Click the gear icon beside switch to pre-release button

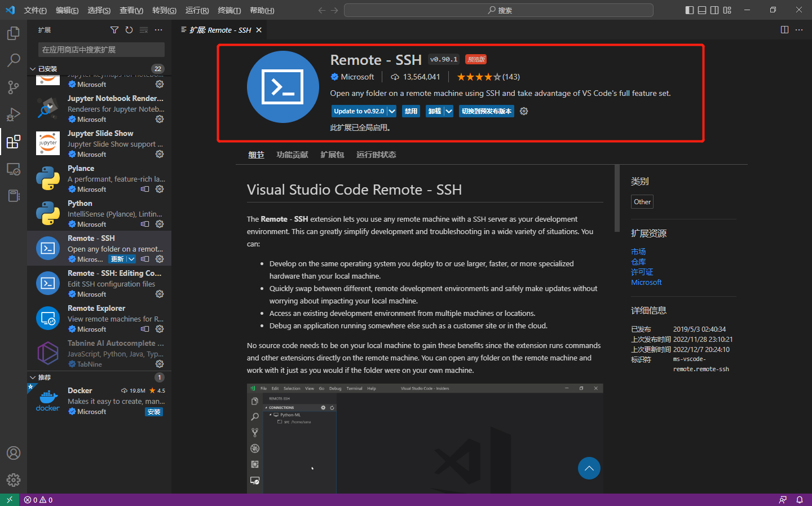524,111
